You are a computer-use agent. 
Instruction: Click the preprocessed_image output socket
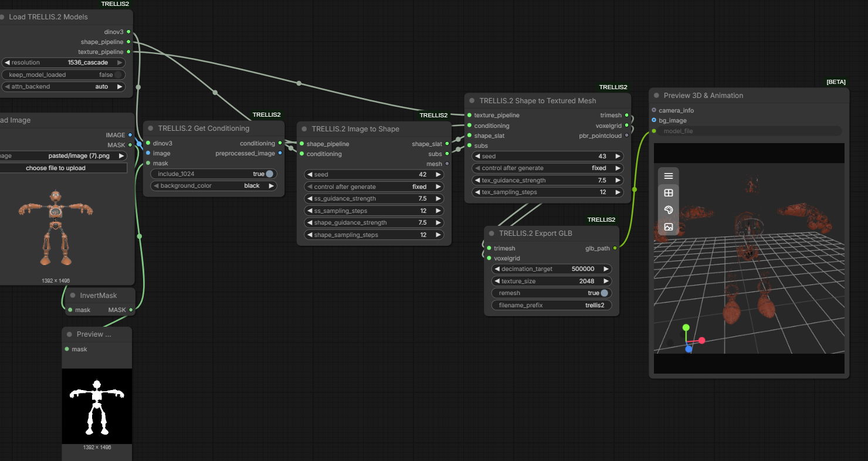click(280, 153)
